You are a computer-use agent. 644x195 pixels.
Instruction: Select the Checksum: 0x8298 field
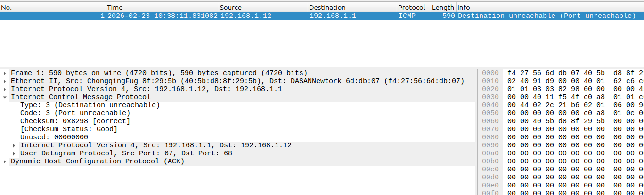click(75, 121)
